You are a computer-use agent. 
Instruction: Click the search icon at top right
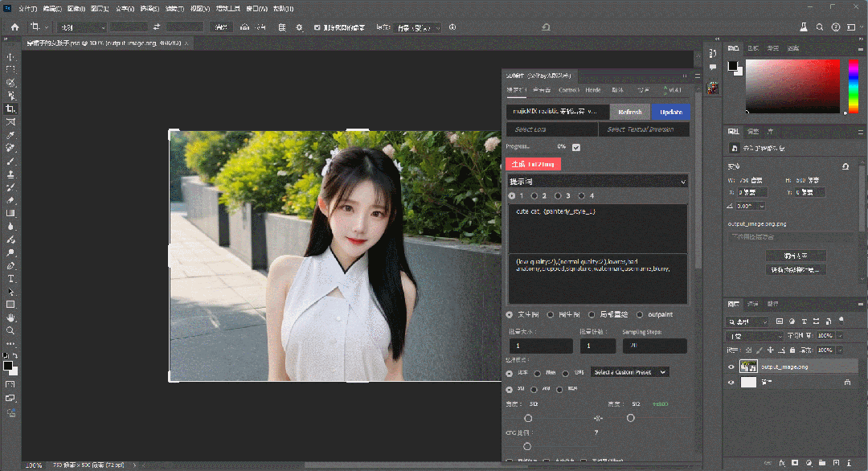click(819, 27)
